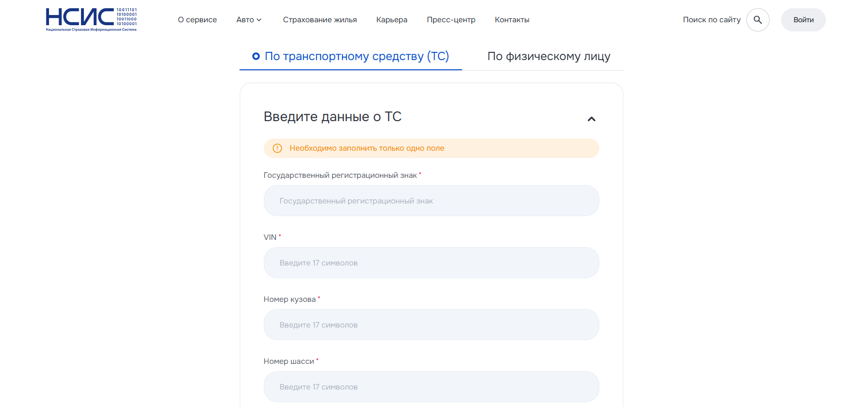Click the 'Государственный регистрационный знак' field

tap(431, 201)
